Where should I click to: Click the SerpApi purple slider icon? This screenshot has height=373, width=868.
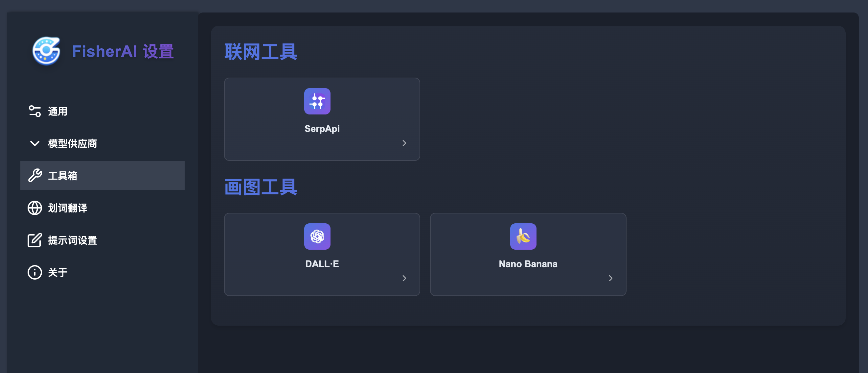317,101
